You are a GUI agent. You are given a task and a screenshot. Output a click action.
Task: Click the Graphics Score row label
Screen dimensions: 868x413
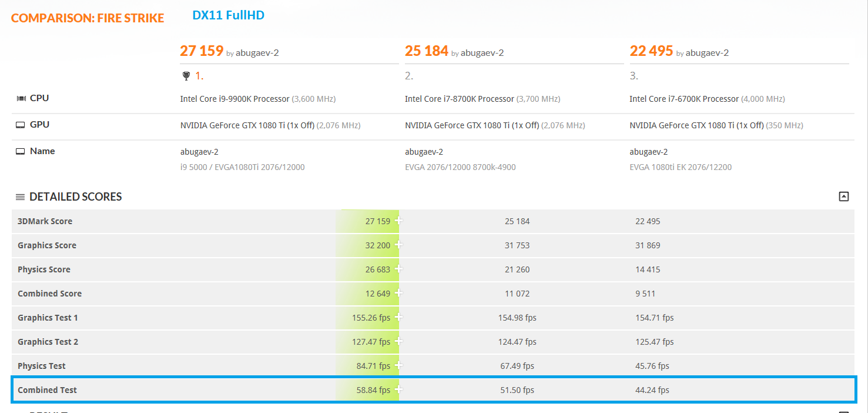pyautogui.click(x=47, y=245)
